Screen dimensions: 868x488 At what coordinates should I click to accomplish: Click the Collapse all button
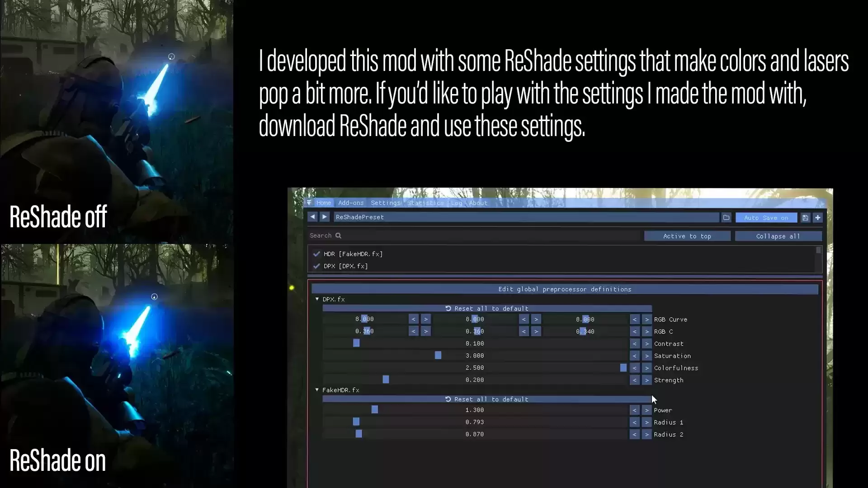click(x=778, y=236)
